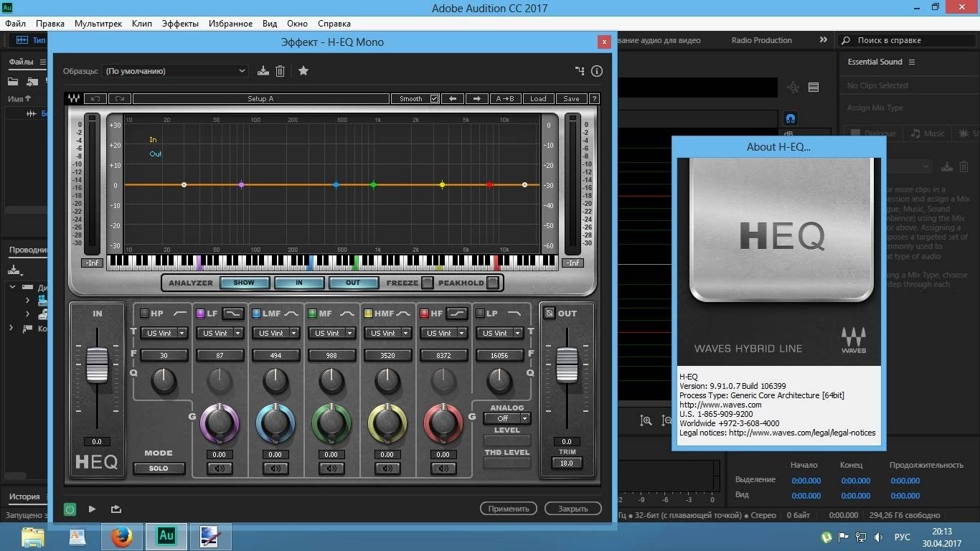Open HF band filter type dropdown
The height and width of the screenshot is (551, 980).
click(x=444, y=333)
